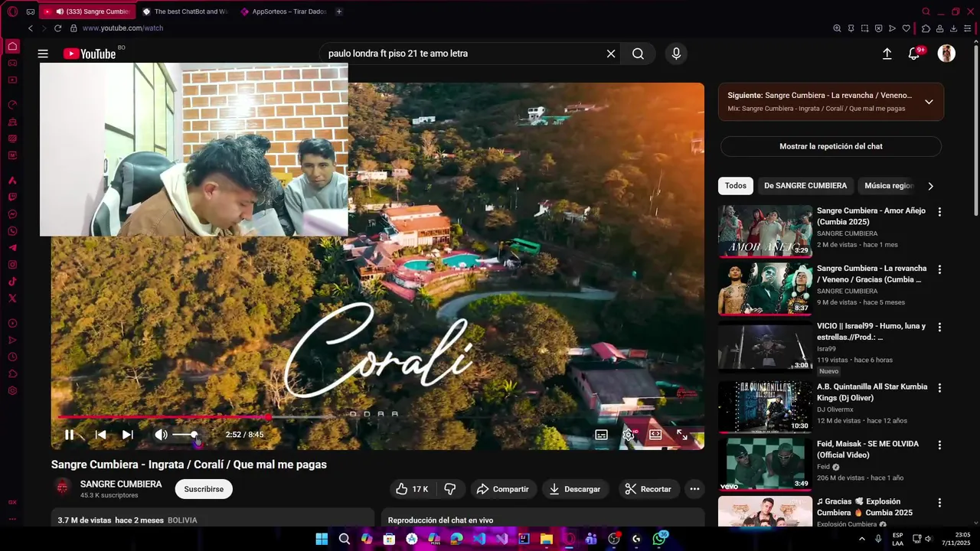This screenshot has width=980, height=551.
Task: Open Instagram in Opera sidebar
Action: point(12,265)
